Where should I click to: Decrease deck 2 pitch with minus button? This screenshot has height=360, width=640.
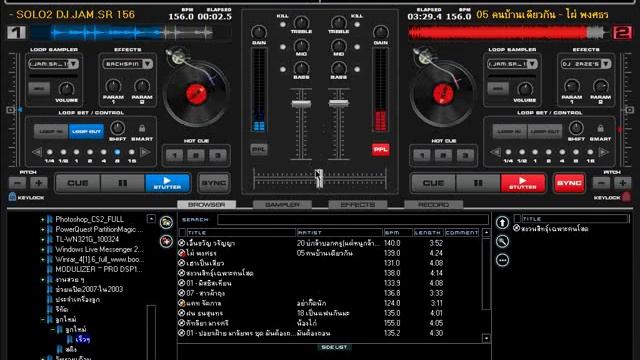601,183
